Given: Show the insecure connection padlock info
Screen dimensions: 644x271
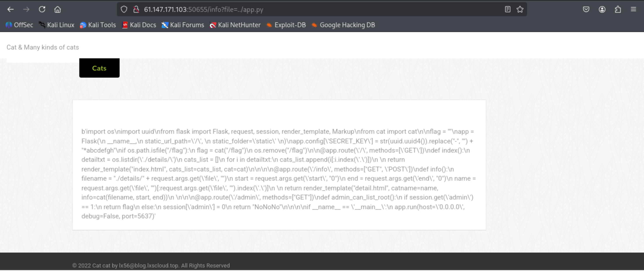Looking at the screenshot, I should coord(136,9).
